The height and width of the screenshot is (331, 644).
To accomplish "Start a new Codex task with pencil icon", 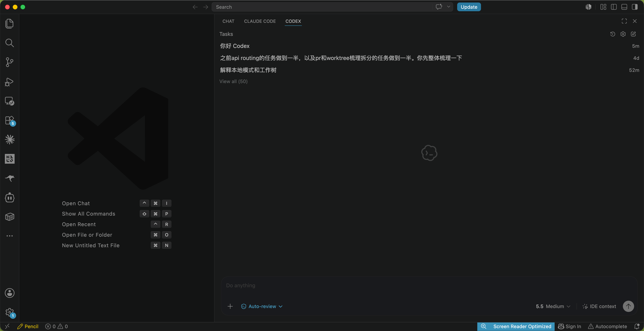I will click(x=633, y=34).
